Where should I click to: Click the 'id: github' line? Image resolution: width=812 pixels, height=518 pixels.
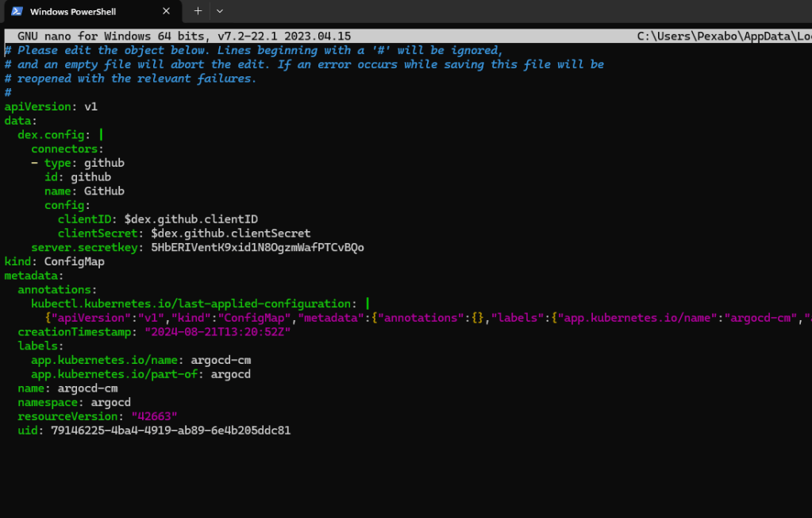point(78,177)
